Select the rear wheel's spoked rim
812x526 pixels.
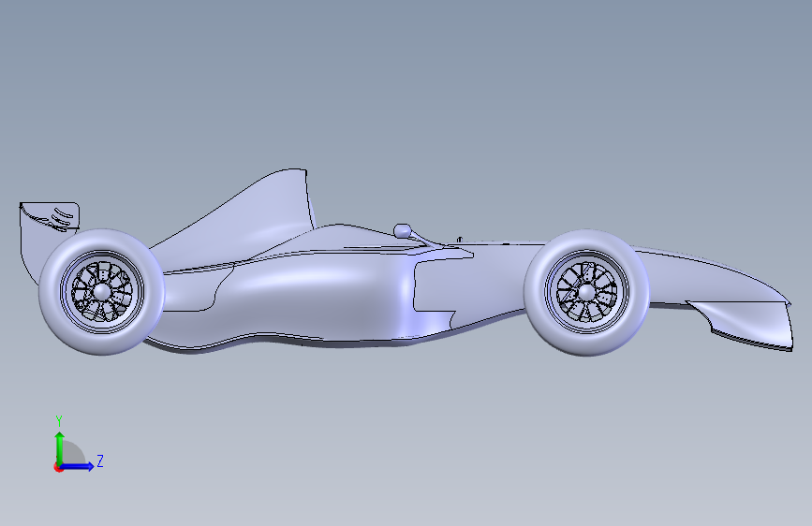pos(101,291)
